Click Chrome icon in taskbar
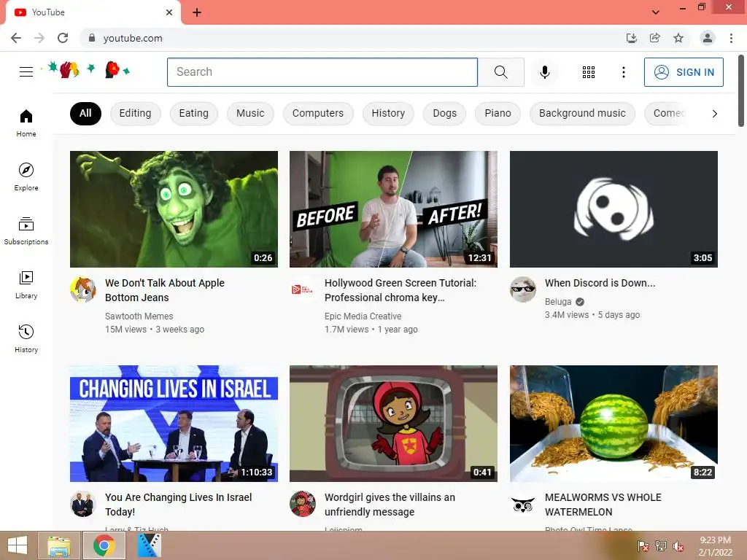Image resolution: width=747 pixels, height=560 pixels. pos(104,545)
